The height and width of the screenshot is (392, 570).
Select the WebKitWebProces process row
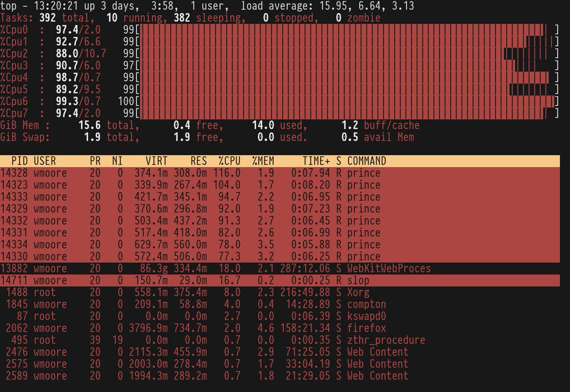click(190, 268)
